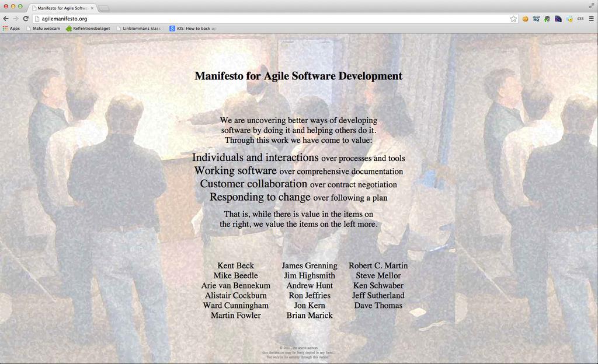The height and width of the screenshot is (364, 598).
Task: Click the page icon in the address bar
Action: pyautogui.click(x=37, y=19)
